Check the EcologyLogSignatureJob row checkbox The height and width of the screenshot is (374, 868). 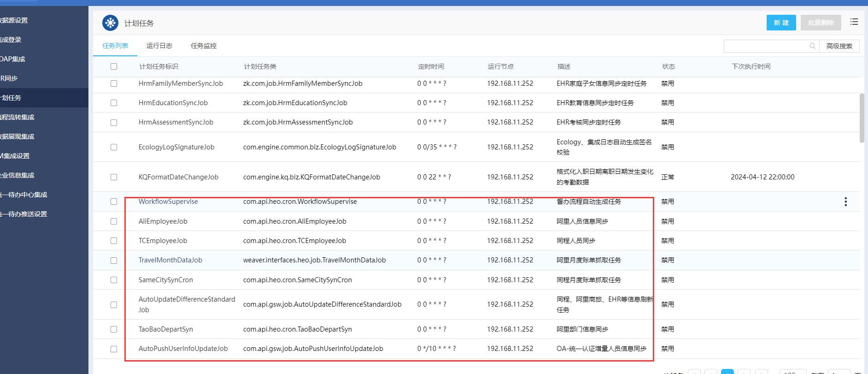click(x=114, y=147)
